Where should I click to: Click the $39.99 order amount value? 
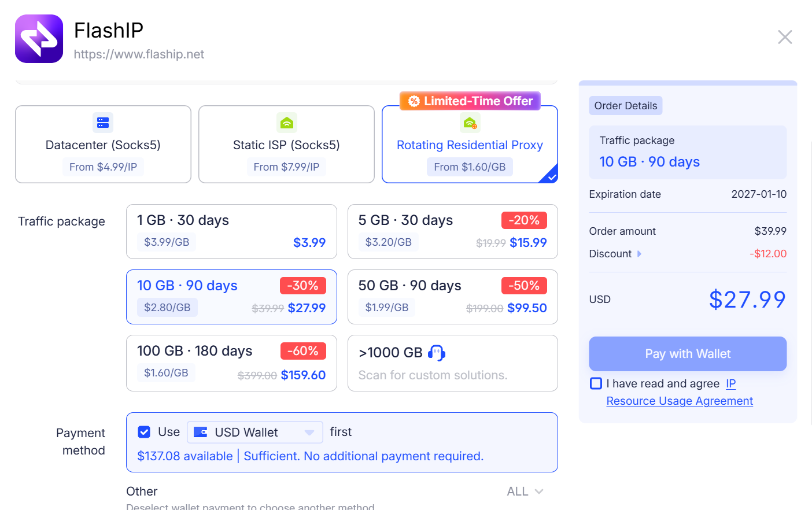coord(770,231)
